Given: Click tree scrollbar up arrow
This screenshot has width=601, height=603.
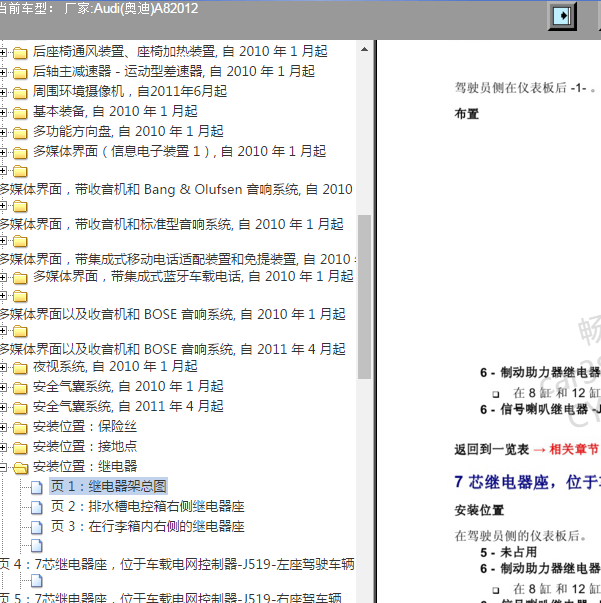Looking at the screenshot, I should coord(364,50).
